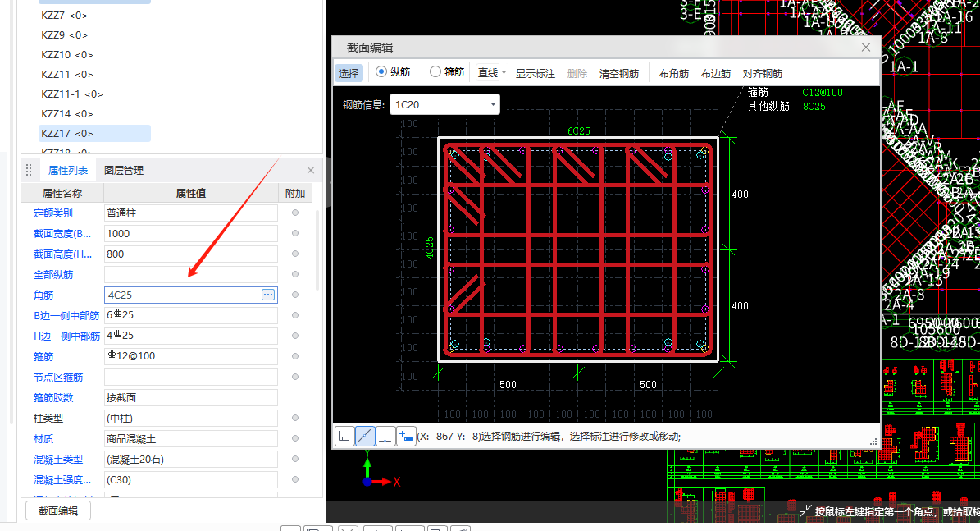The width and height of the screenshot is (980, 531).
Task: Click 附加 column header
Action: (x=295, y=193)
